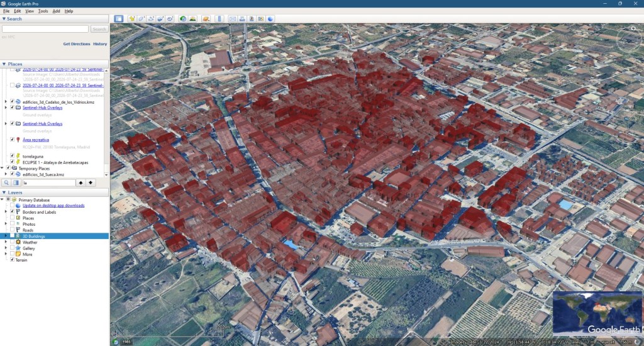
Task: Collapse the Places panel header triangle
Action: 4,64
